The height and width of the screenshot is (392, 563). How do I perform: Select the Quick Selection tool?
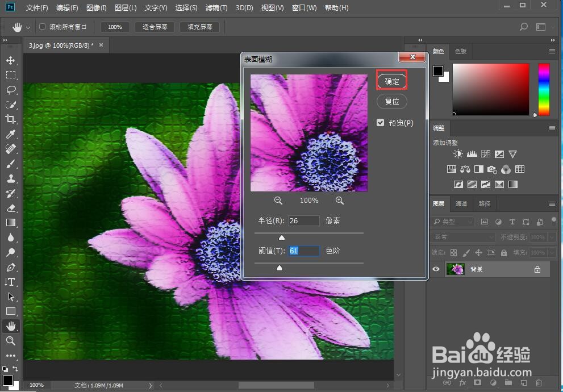pyautogui.click(x=11, y=105)
